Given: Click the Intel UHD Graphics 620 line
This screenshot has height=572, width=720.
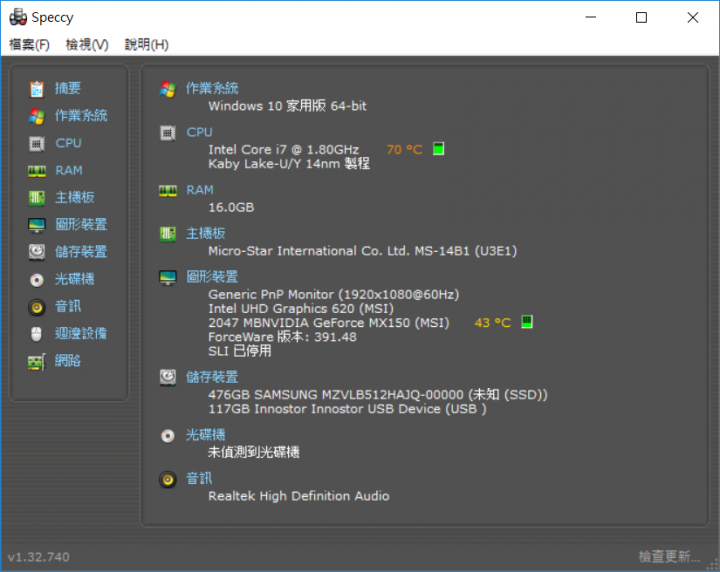Looking at the screenshot, I should coord(301,308).
